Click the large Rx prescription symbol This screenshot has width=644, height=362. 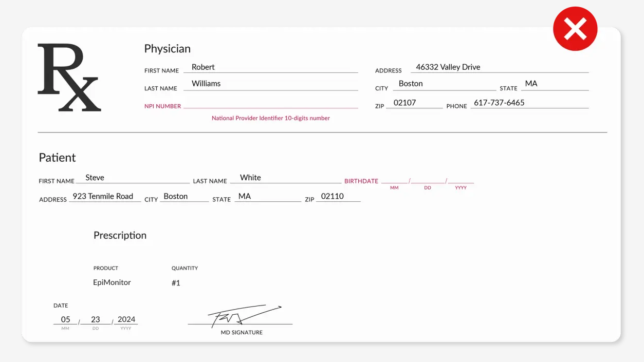[x=69, y=78]
